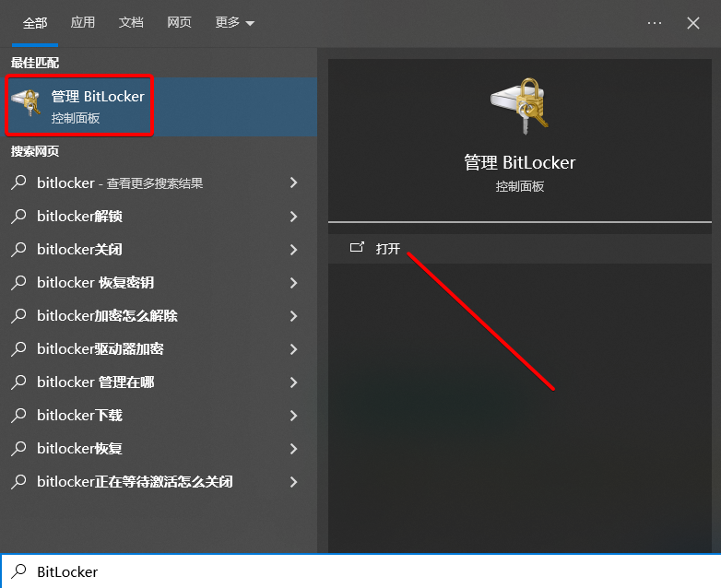Expand the 更多 dropdown menu
The image size is (721, 588).
pos(234,22)
